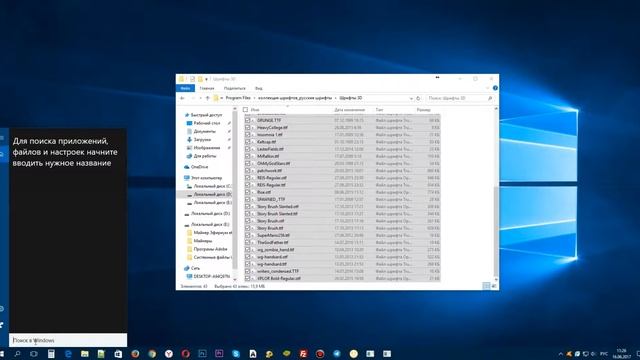Uncheck the HeavyCollege.ttf checkbox
The image size is (640, 360).
point(248,127)
